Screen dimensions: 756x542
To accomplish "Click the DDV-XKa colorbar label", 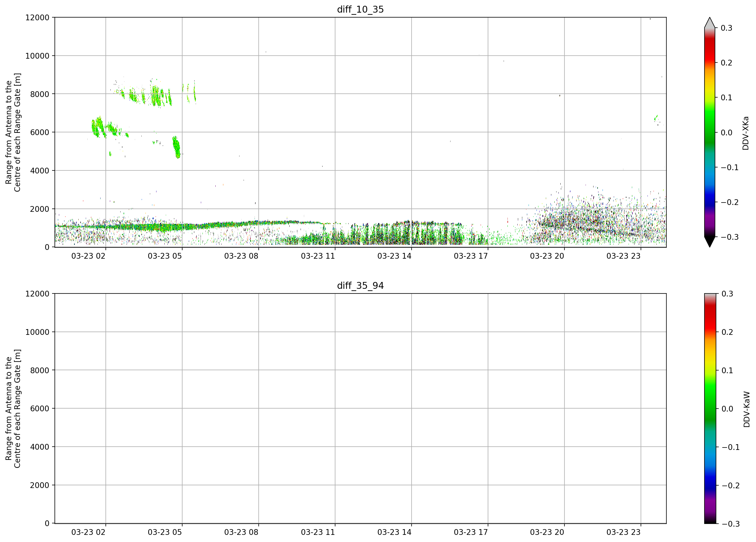I will click(746, 133).
